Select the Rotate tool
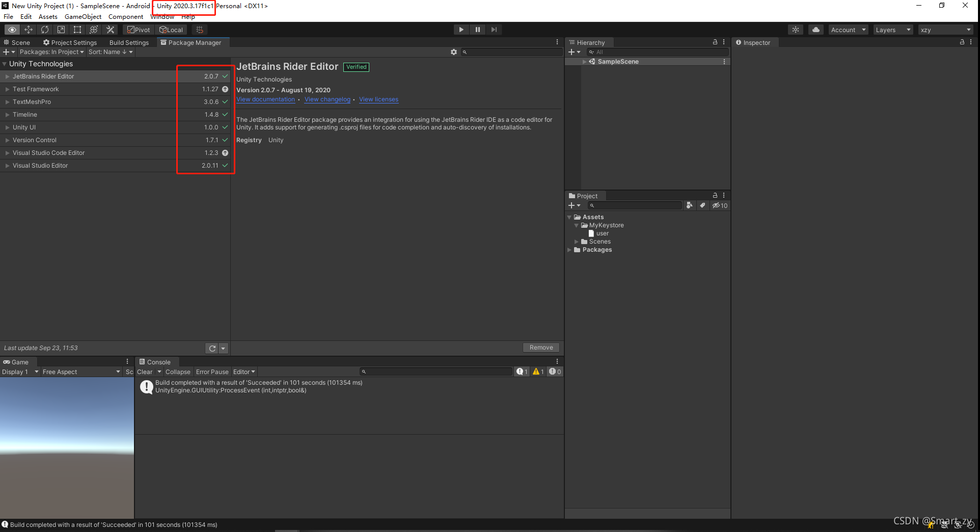 45,30
